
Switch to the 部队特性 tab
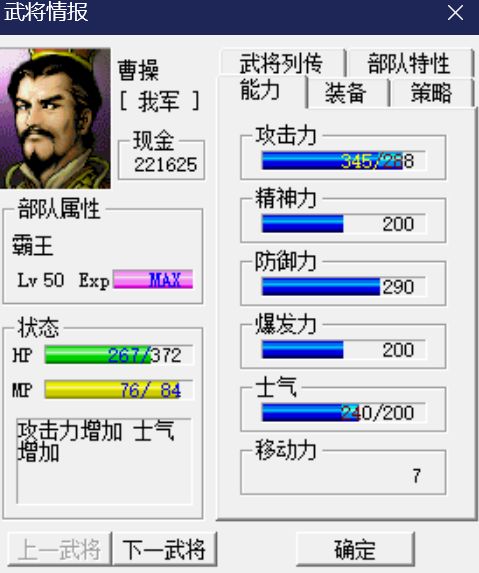point(409,63)
